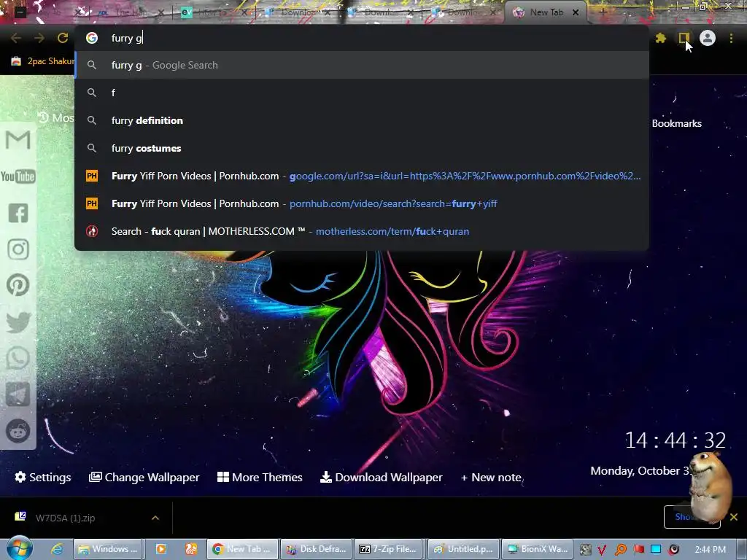Open the side panel square icon
Image resolution: width=747 pixels, height=560 pixels.
pyautogui.click(x=684, y=38)
